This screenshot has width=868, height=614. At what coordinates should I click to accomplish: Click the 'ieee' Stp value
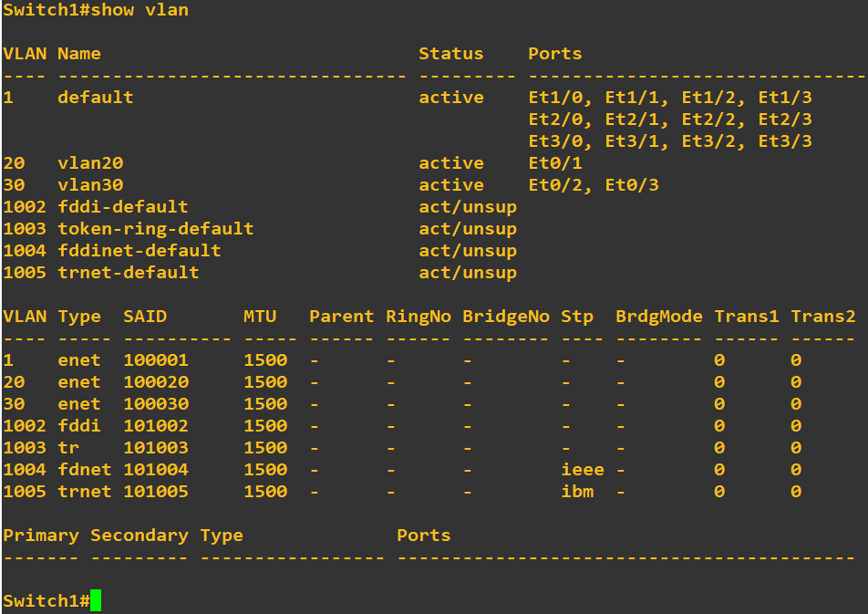[583, 470]
